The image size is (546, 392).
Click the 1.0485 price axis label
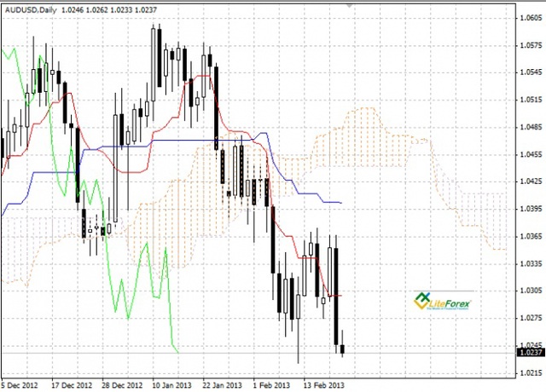point(531,127)
